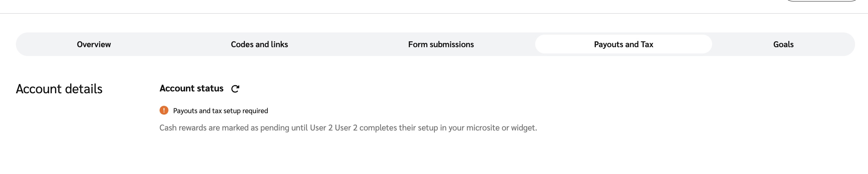Click the name 'User 2 User 2' in the description
This screenshot has height=174, width=868.
pos(334,128)
